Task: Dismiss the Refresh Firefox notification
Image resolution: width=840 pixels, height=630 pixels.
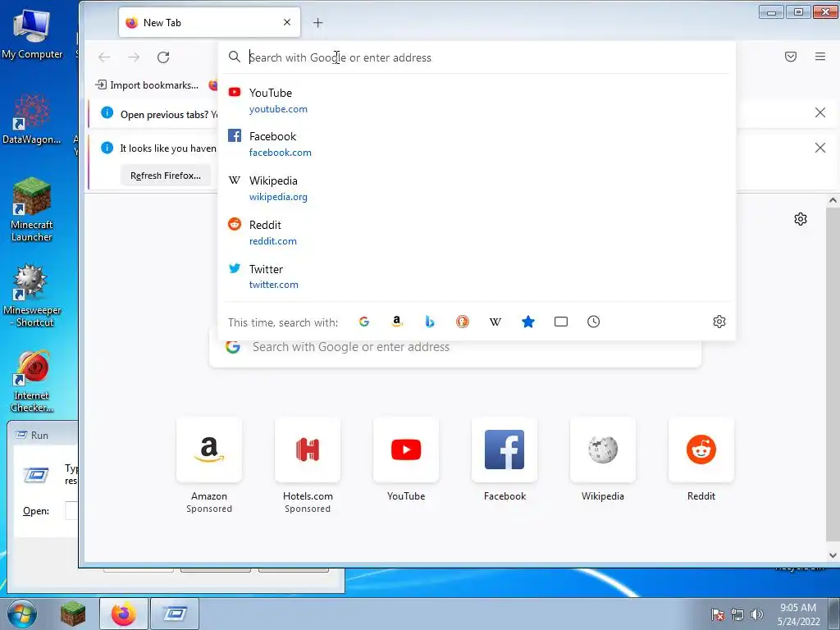Action: tap(820, 148)
